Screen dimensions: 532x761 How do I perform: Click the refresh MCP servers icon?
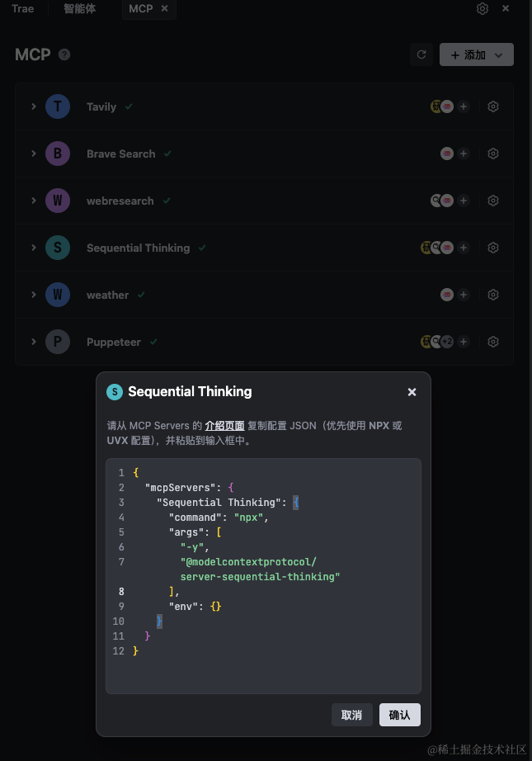(421, 54)
